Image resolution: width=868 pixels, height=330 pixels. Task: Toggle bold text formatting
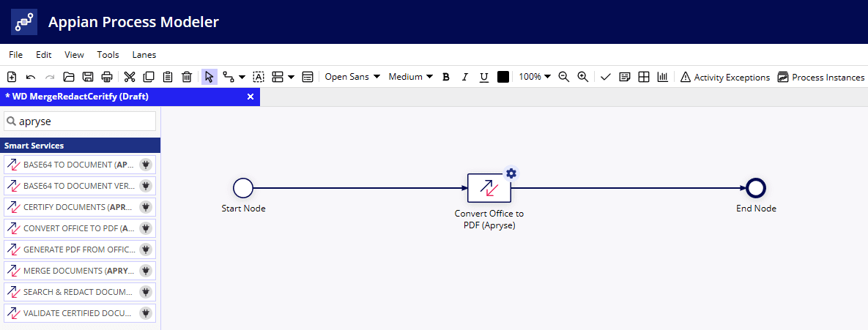pos(446,77)
